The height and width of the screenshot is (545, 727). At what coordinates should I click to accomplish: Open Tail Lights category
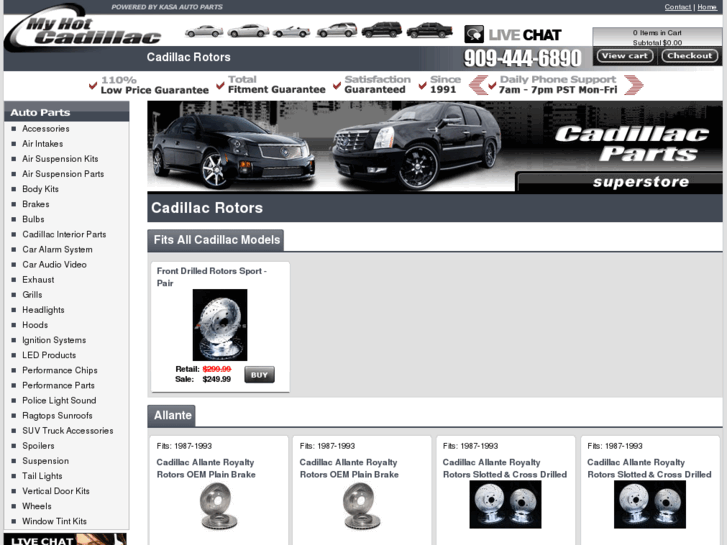tap(42, 476)
